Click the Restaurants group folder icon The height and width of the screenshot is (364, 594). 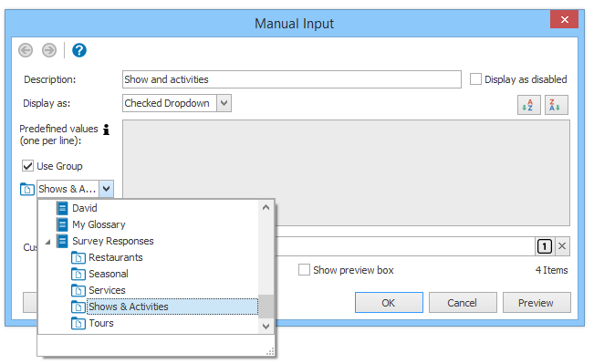pyautogui.click(x=78, y=257)
